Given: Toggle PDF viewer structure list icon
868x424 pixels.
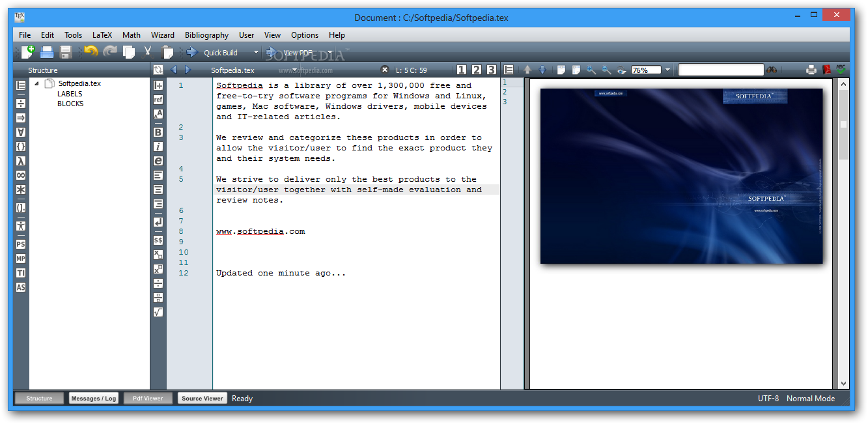Looking at the screenshot, I should (509, 70).
